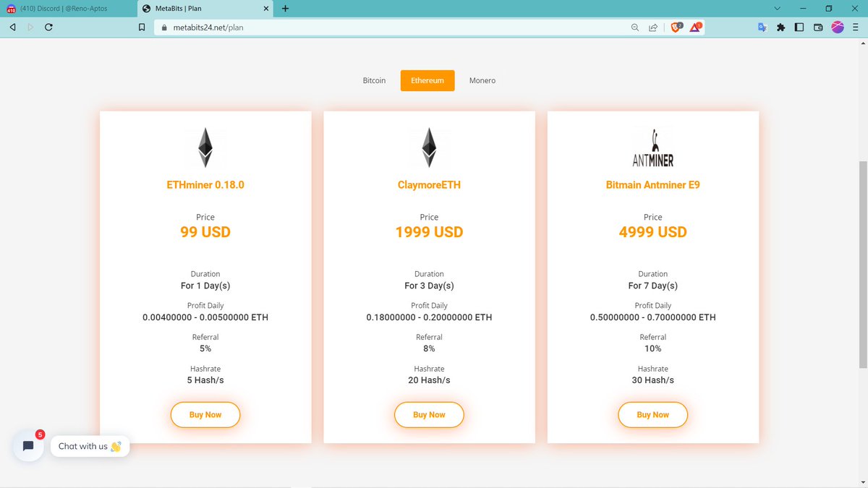Go back with the browser back arrow
This screenshot has width=868, height=488.
pyautogui.click(x=12, y=27)
